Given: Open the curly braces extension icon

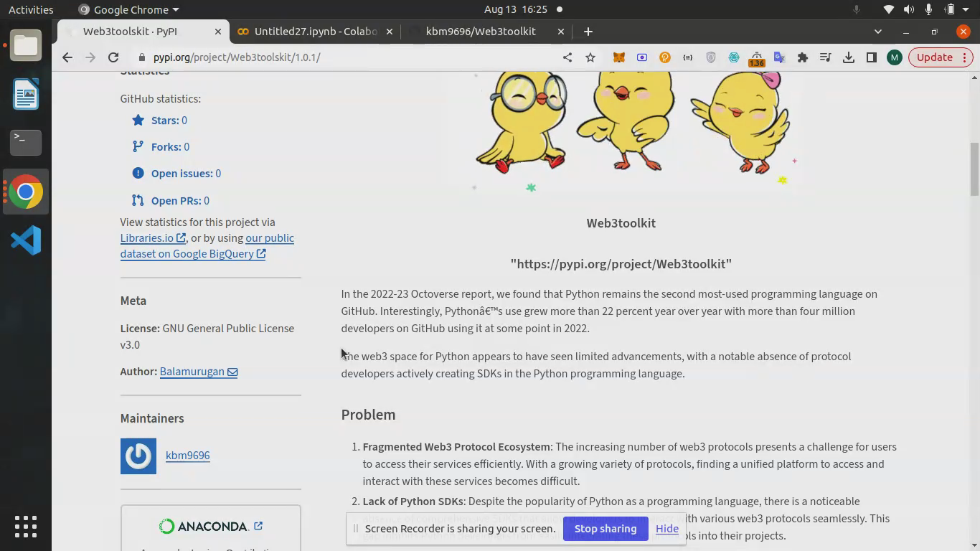Looking at the screenshot, I should coord(688,57).
